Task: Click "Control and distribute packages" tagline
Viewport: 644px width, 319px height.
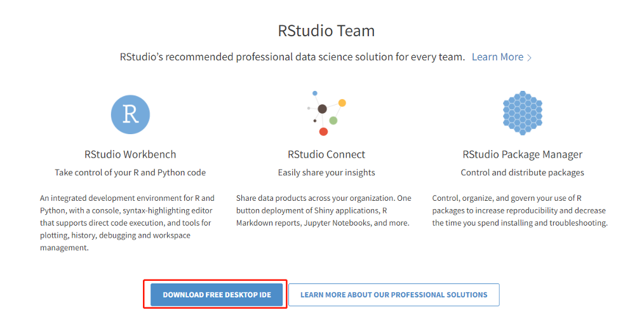Action: tap(522, 172)
